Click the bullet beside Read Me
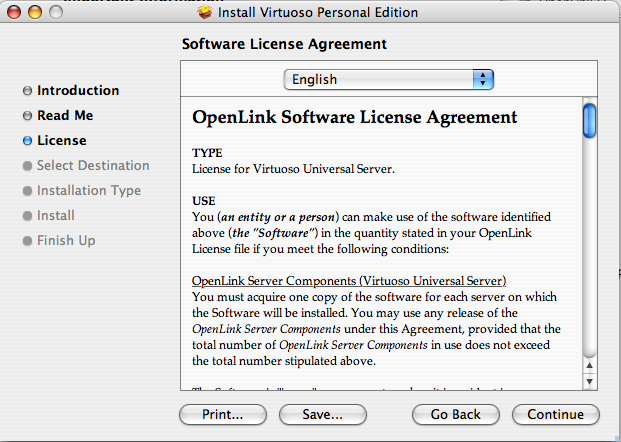This screenshot has width=621, height=442. (27, 116)
